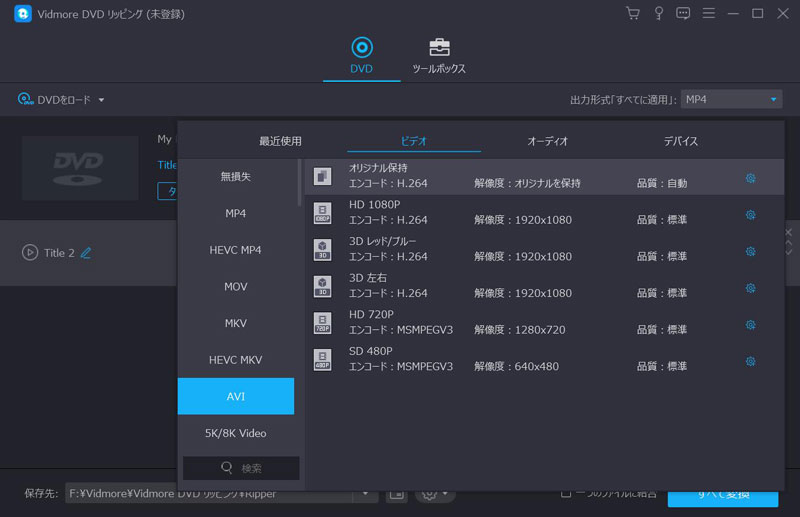
Task: Select the 無損失 format category
Action: 236,177
